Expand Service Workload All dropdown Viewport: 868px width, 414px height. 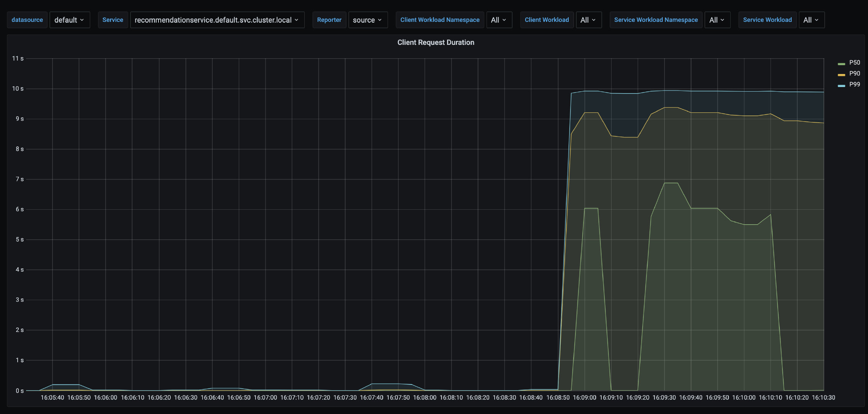coord(811,20)
